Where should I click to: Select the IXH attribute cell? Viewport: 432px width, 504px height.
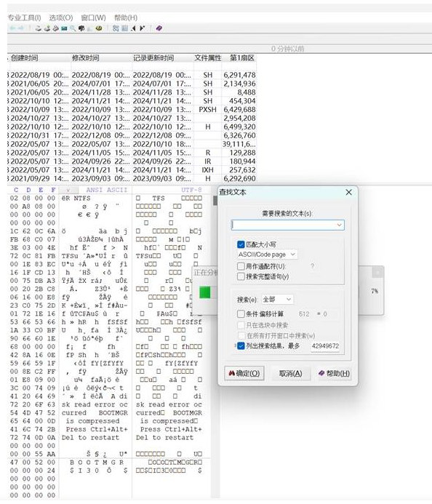[x=208, y=170]
